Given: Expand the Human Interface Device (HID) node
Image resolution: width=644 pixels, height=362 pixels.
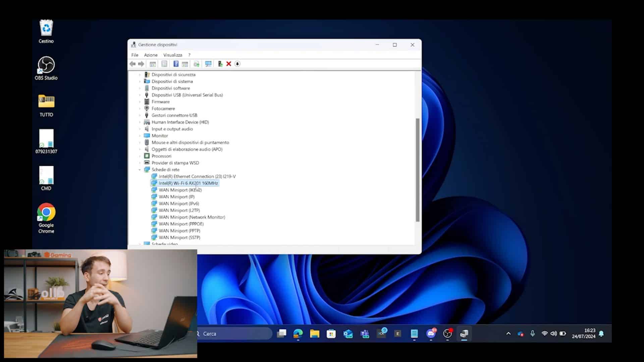Looking at the screenshot, I should (140, 122).
